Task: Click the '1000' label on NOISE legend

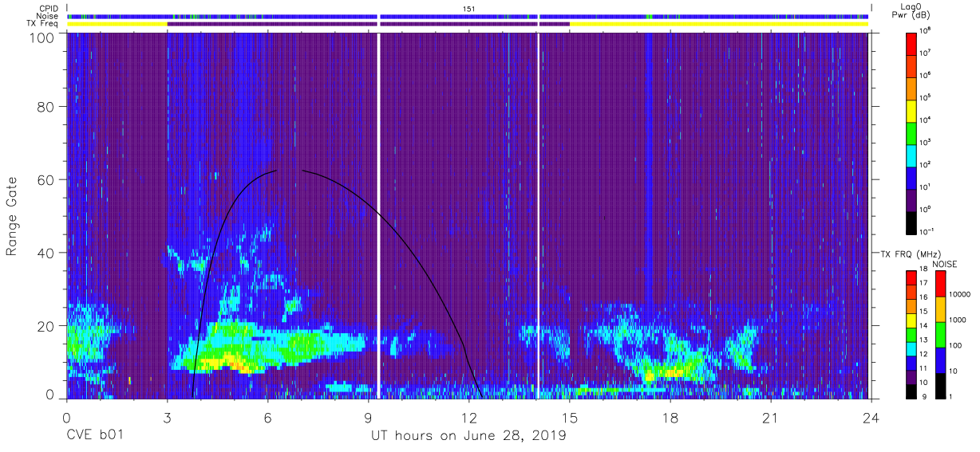Action: click(959, 320)
